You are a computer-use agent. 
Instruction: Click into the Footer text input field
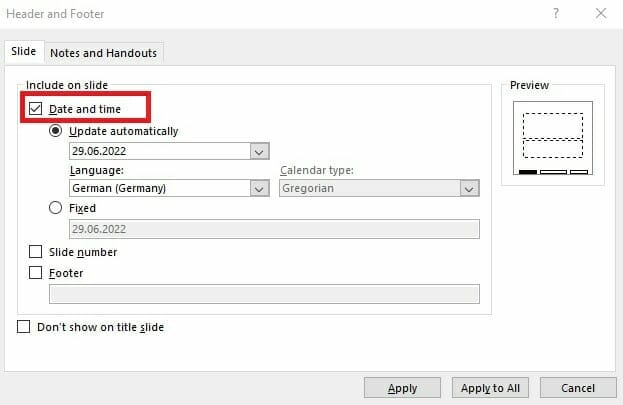pos(264,294)
